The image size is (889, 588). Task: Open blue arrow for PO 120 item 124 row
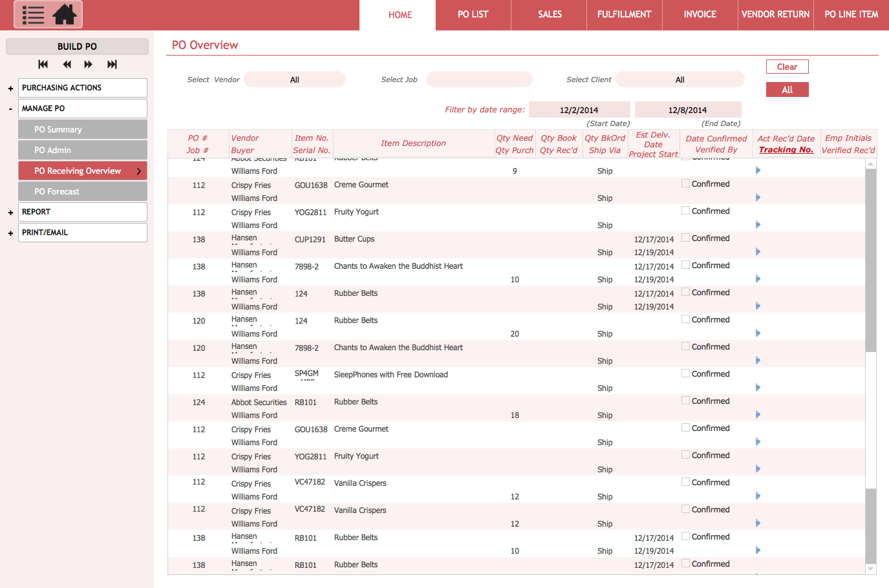[758, 333]
